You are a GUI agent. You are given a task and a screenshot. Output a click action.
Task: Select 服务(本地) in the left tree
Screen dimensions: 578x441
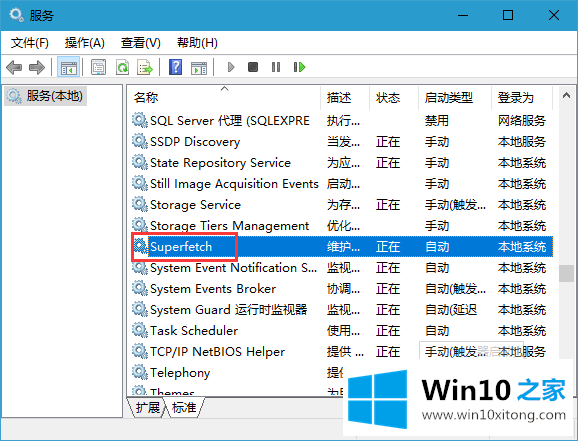pos(45,96)
